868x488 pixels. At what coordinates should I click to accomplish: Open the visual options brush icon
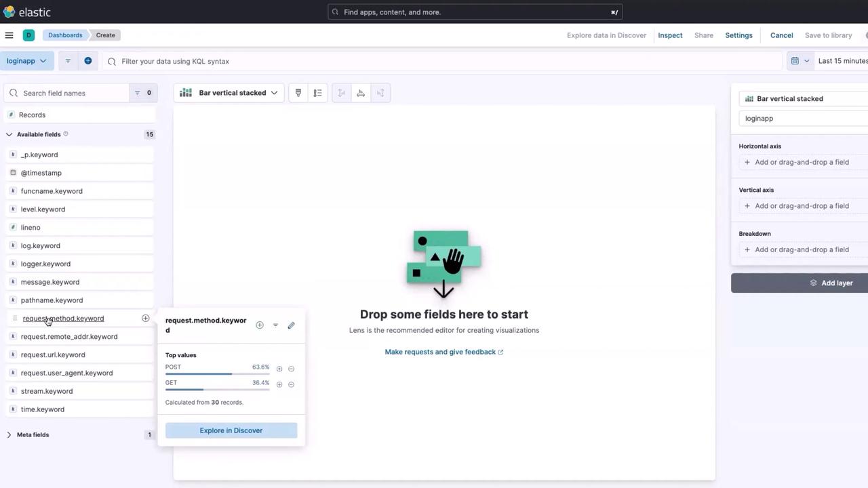tap(298, 93)
